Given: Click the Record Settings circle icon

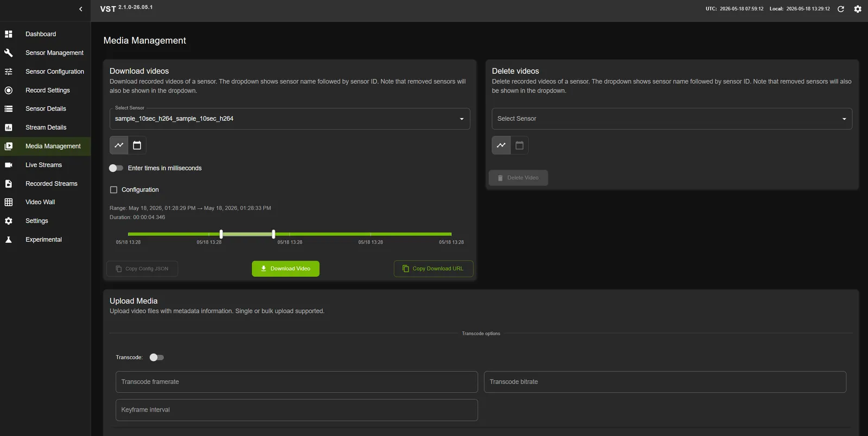Looking at the screenshot, I should (9, 91).
